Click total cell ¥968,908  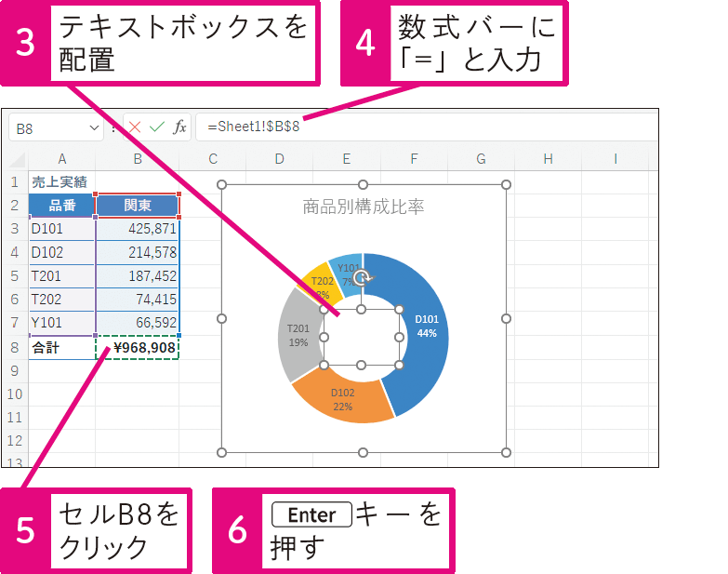(x=138, y=348)
